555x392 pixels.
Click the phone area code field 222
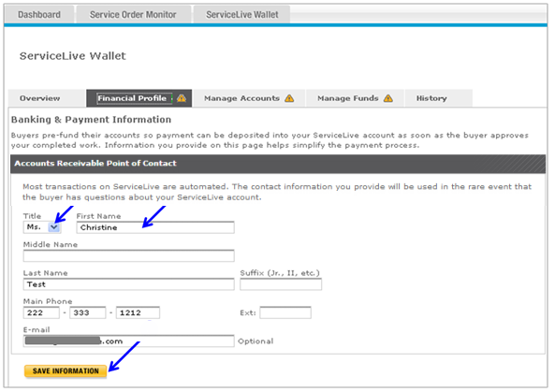point(41,312)
